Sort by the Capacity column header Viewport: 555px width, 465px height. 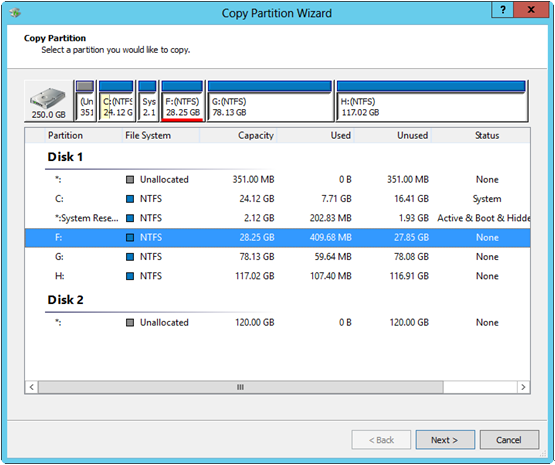[x=238, y=136]
